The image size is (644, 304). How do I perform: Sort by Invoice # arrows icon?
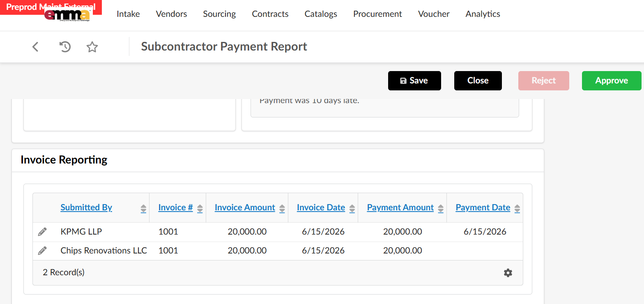click(x=200, y=209)
